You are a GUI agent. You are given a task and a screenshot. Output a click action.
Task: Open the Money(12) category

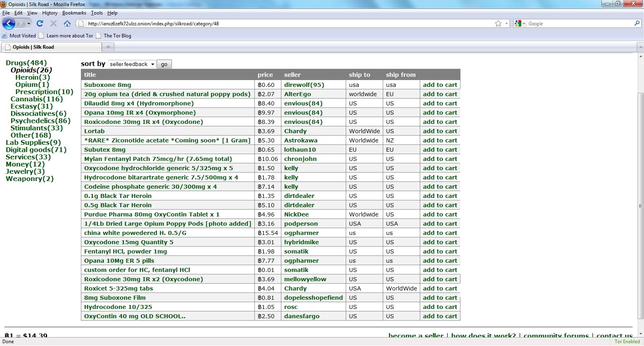tap(25, 164)
